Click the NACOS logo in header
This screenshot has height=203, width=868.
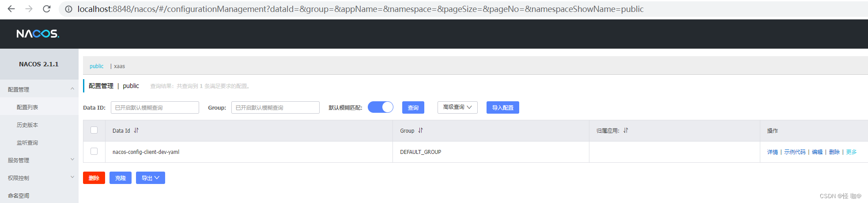[38, 34]
